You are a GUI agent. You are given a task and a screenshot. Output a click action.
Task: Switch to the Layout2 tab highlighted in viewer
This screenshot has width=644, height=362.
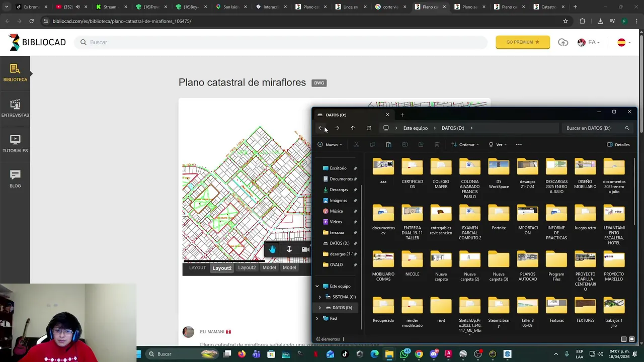(x=222, y=268)
